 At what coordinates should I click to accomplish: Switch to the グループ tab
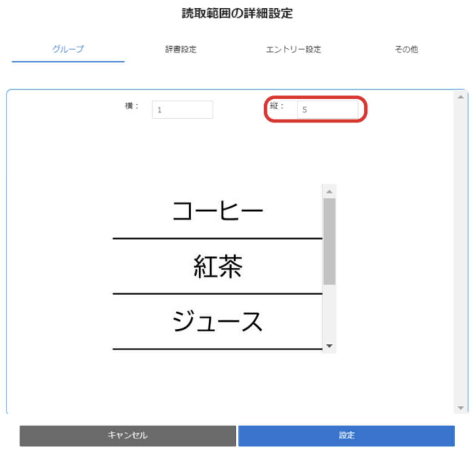click(x=68, y=50)
